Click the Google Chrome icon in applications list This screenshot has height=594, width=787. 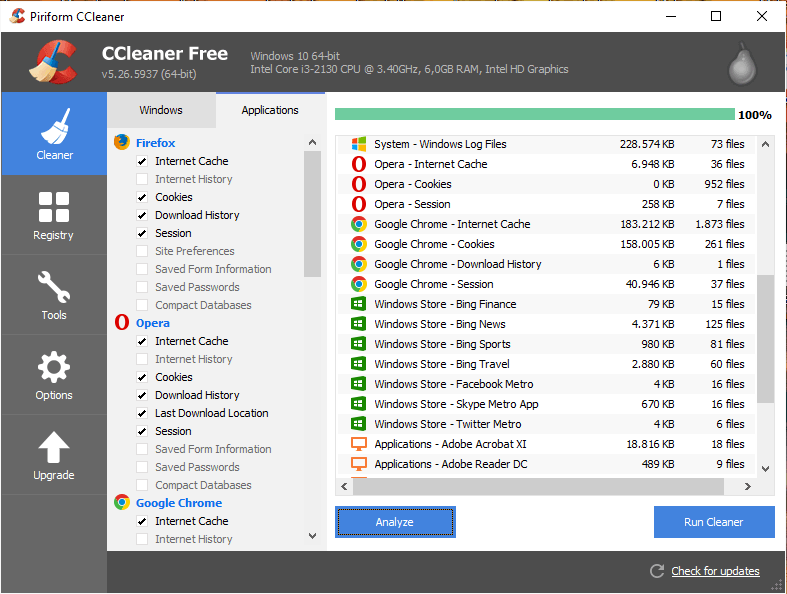121,502
